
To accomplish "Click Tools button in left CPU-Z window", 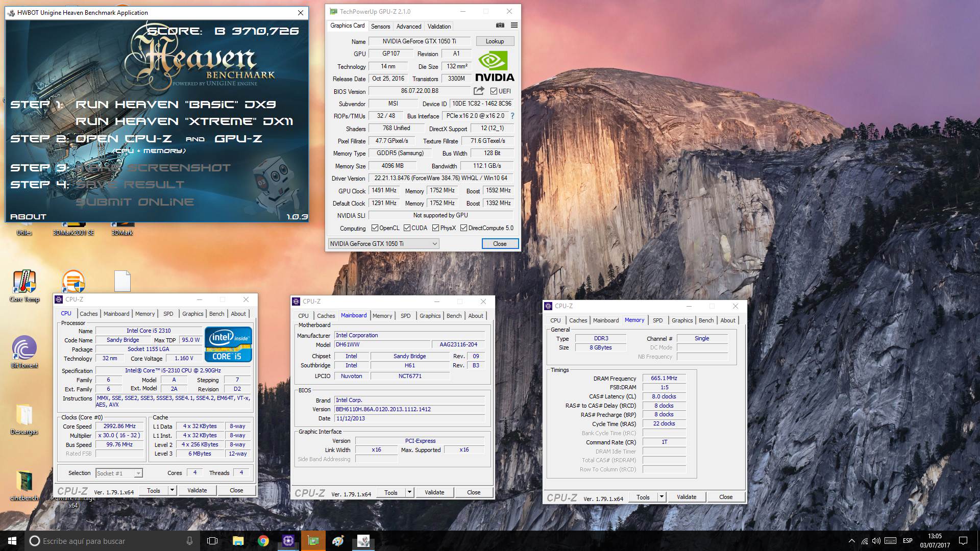I will [x=154, y=490].
